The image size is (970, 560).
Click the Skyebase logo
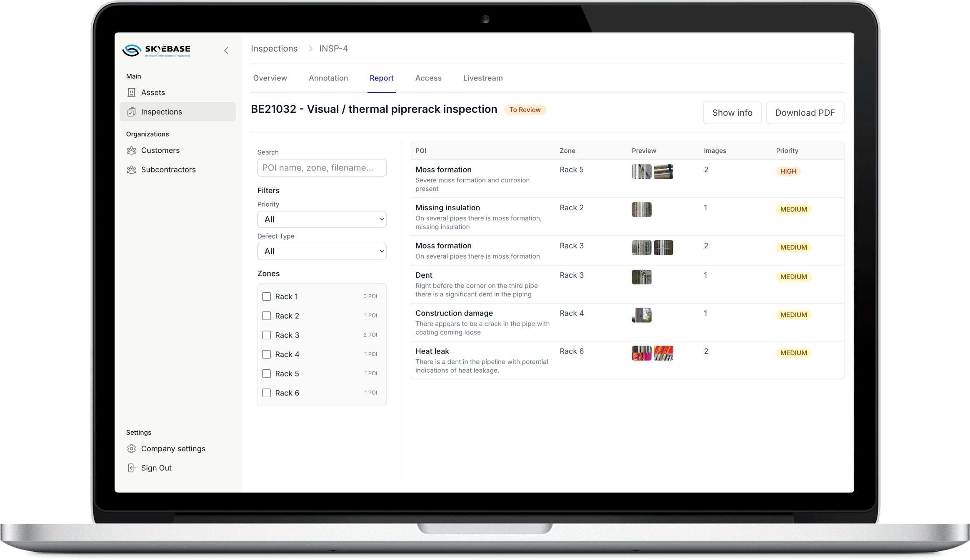(156, 50)
